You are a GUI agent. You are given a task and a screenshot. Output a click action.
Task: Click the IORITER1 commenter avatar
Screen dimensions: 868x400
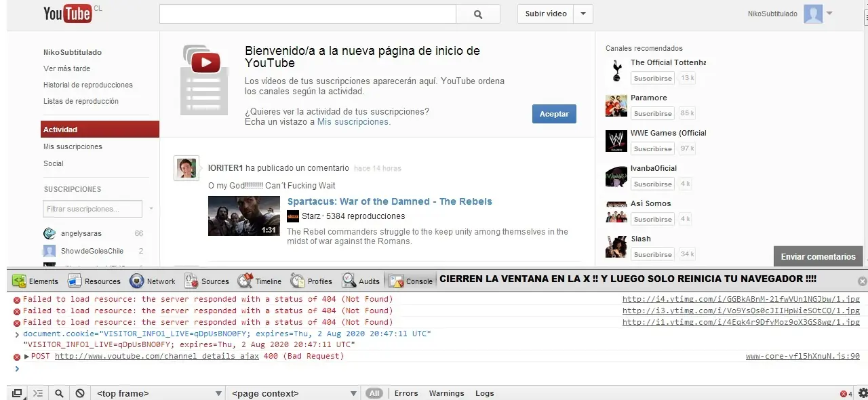186,168
